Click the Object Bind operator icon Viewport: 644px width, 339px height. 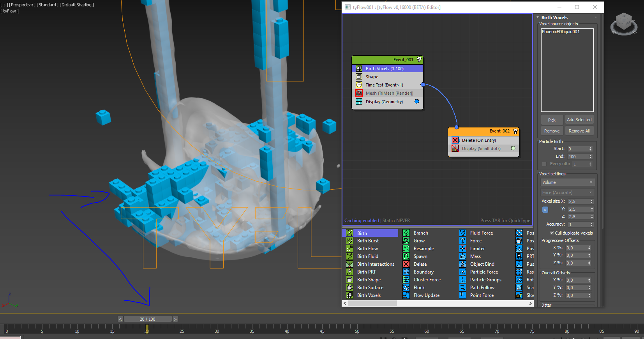tap(462, 264)
